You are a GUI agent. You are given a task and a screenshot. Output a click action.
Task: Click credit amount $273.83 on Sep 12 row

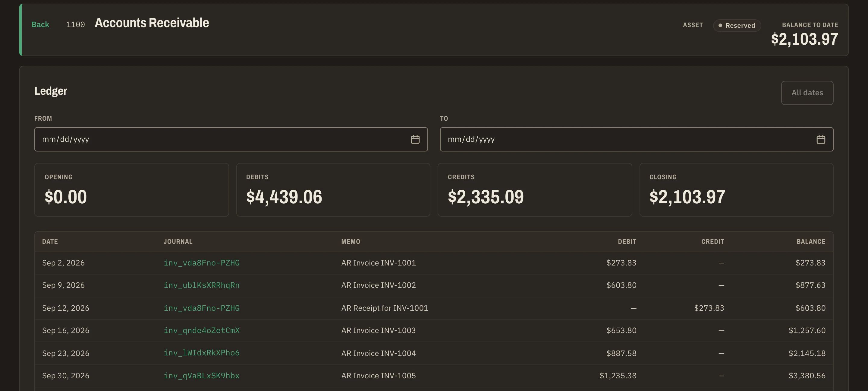[x=709, y=308]
